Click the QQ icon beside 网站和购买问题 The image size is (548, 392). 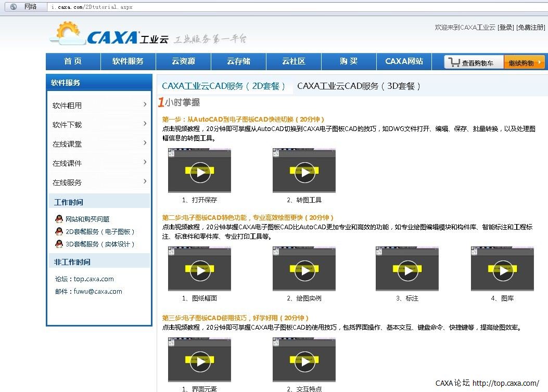[x=59, y=219]
